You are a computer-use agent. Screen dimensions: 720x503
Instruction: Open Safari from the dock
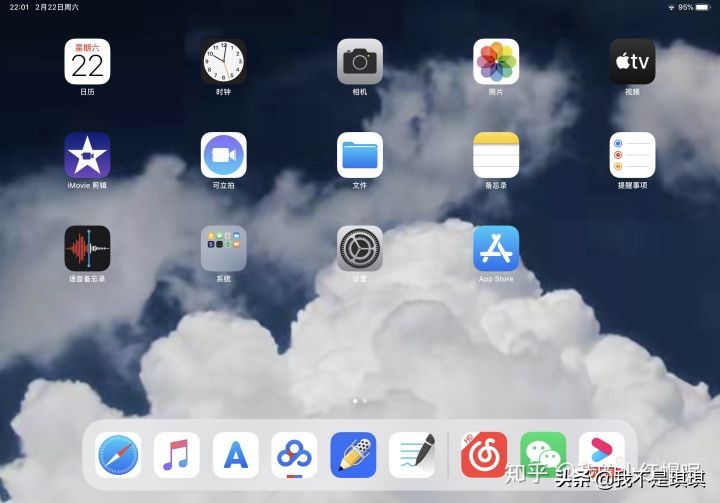(x=118, y=455)
